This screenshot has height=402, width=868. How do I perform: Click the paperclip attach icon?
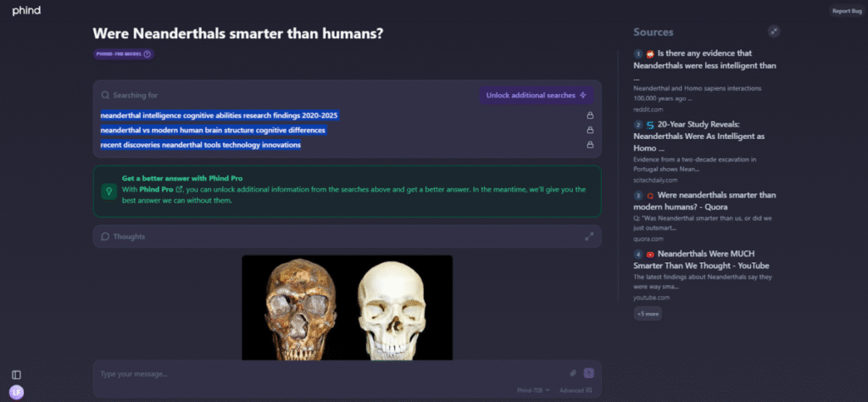(x=573, y=373)
